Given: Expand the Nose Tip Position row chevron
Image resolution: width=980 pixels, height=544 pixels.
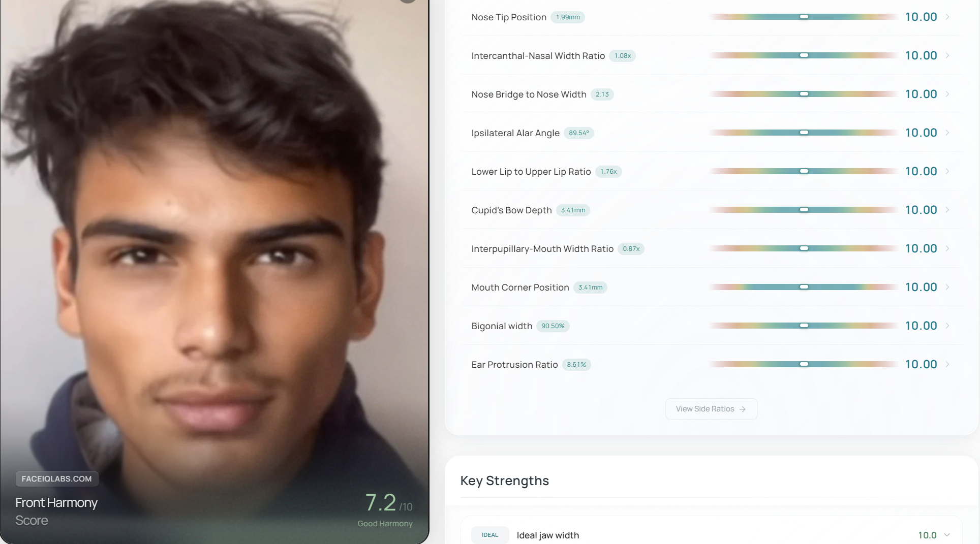Looking at the screenshot, I should pyautogui.click(x=947, y=17).
